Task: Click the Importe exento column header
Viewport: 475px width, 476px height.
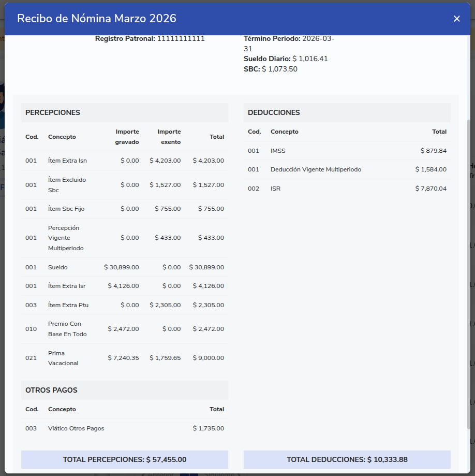Action: click(169, 137)
